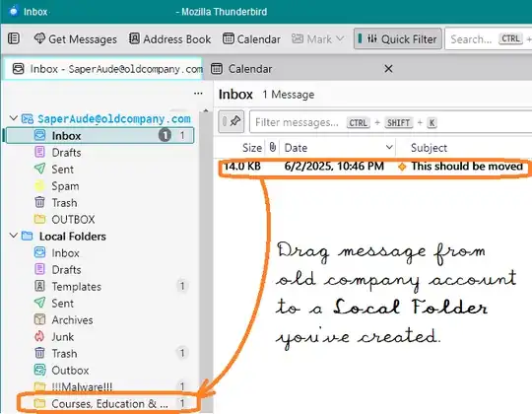532x414 pixels.
Task: Click the Calendar tab calendar icon
Action: (x=217, y=69)
